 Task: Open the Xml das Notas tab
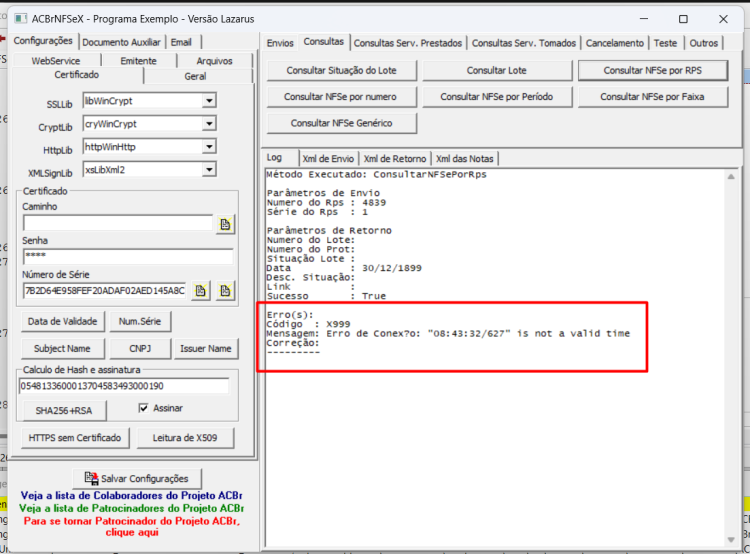click(x=464, y=158)
